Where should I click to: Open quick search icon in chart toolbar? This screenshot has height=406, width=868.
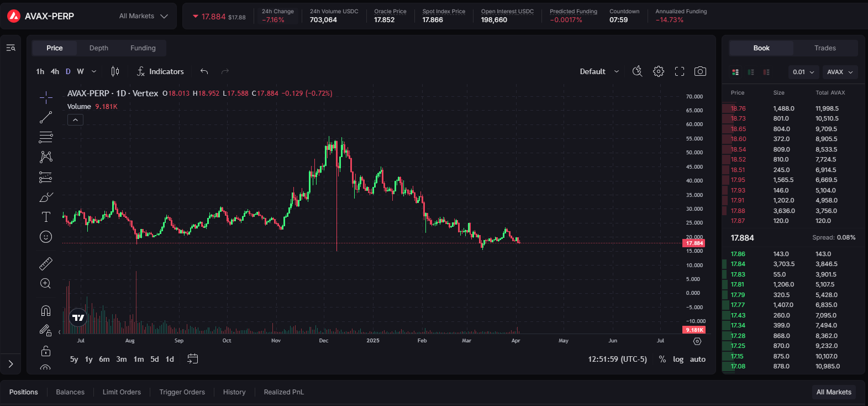point(638,71)
